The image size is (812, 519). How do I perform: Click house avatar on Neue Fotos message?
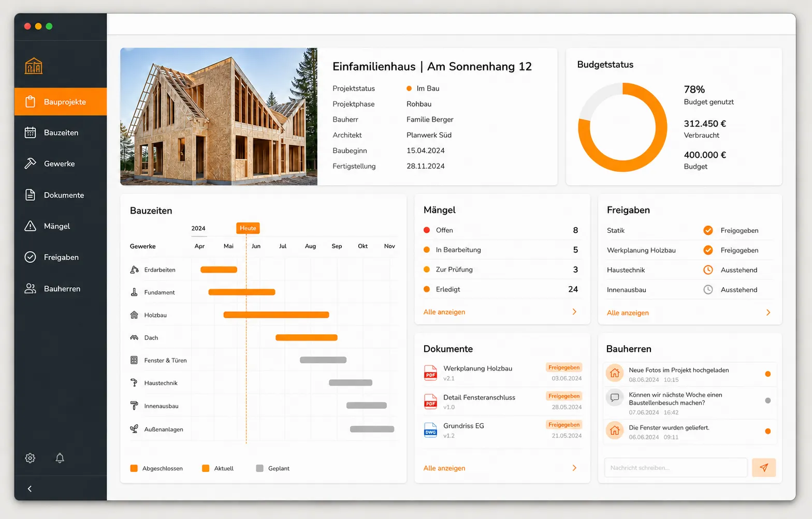[615, 373]
